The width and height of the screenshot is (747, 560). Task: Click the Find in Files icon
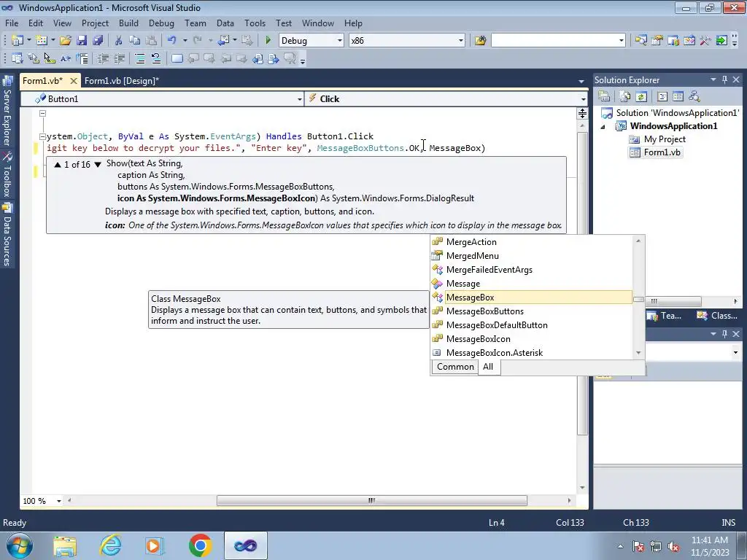point(480,41)
